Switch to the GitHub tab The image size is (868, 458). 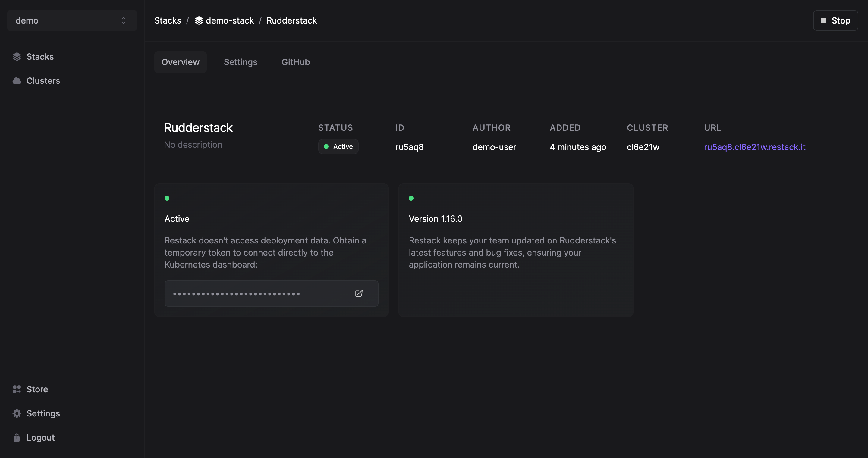pyautogui.click(x=296, y=62)
